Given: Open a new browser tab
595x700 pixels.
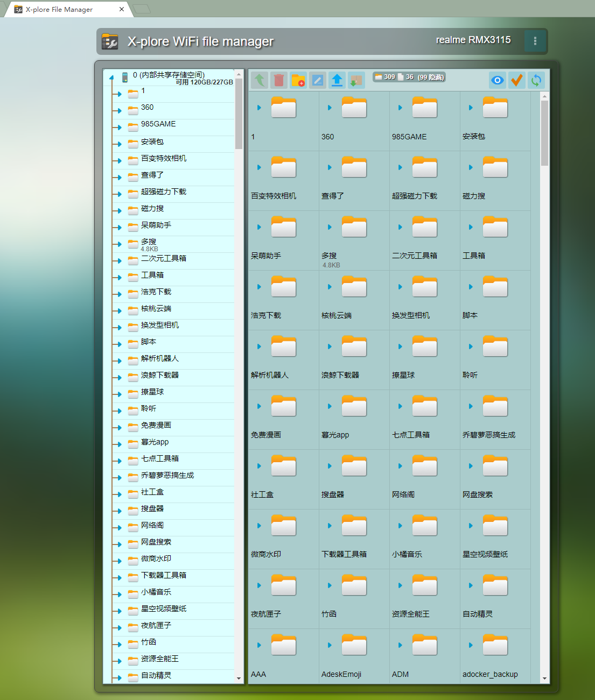Looking at the screenshot, I should (142, 9).
